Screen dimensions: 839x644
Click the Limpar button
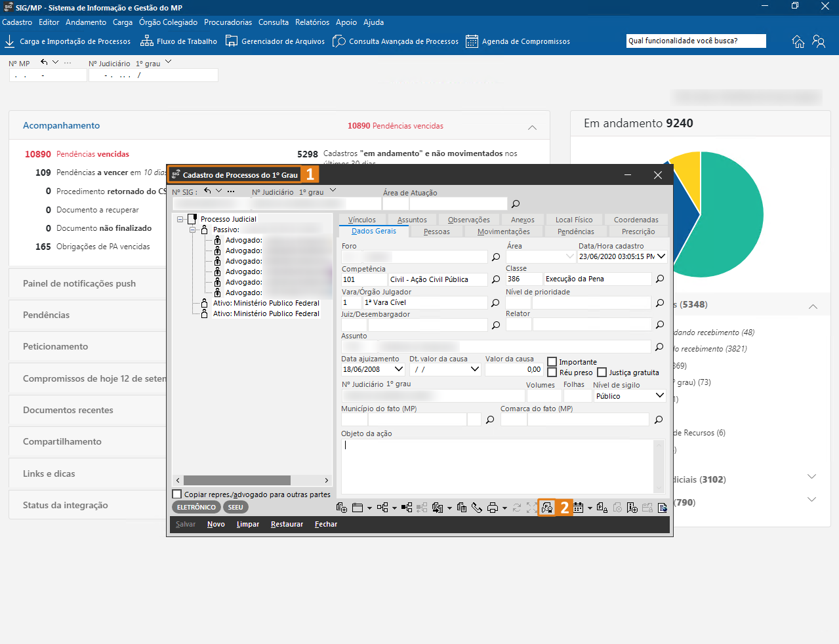pyautogui.click(x=248, y=525)
